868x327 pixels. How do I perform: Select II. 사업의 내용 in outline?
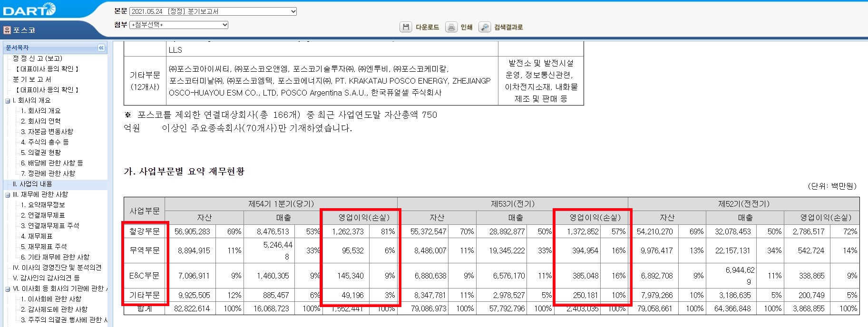(32, 184)
